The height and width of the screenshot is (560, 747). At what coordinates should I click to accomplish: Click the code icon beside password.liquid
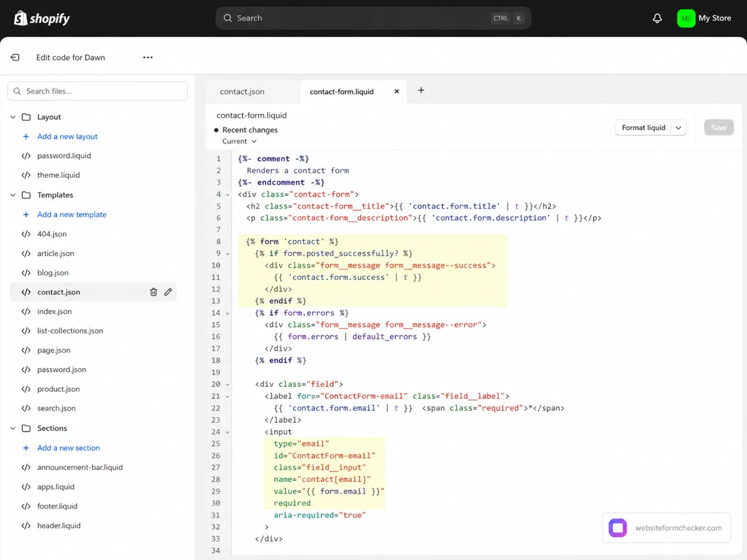[26, 156]
